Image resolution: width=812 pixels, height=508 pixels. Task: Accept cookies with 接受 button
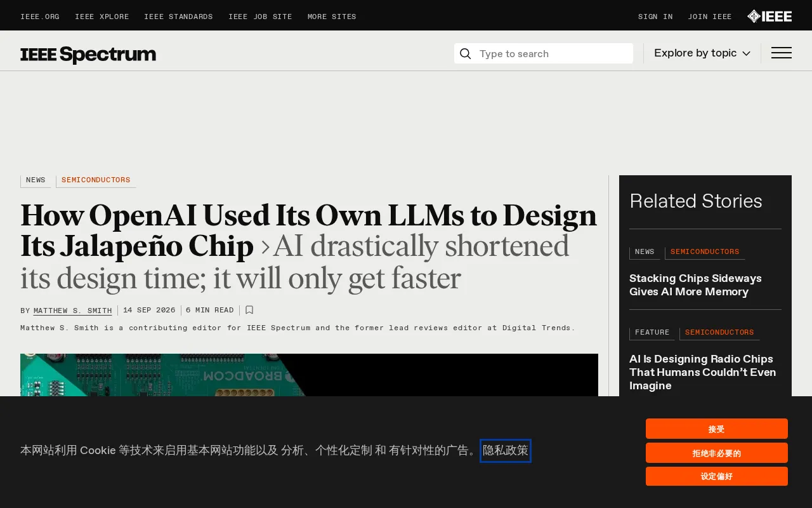[x=717, y=429]
